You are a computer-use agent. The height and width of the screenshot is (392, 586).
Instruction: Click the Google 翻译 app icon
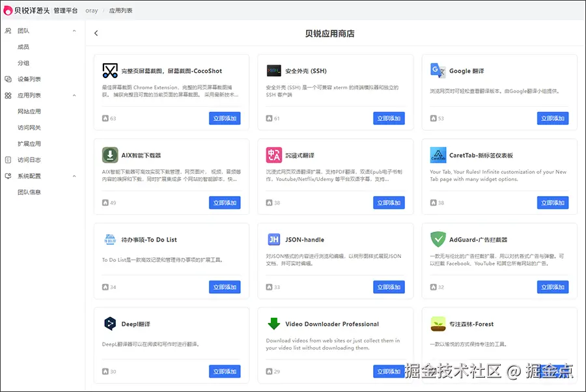[438, 70]
